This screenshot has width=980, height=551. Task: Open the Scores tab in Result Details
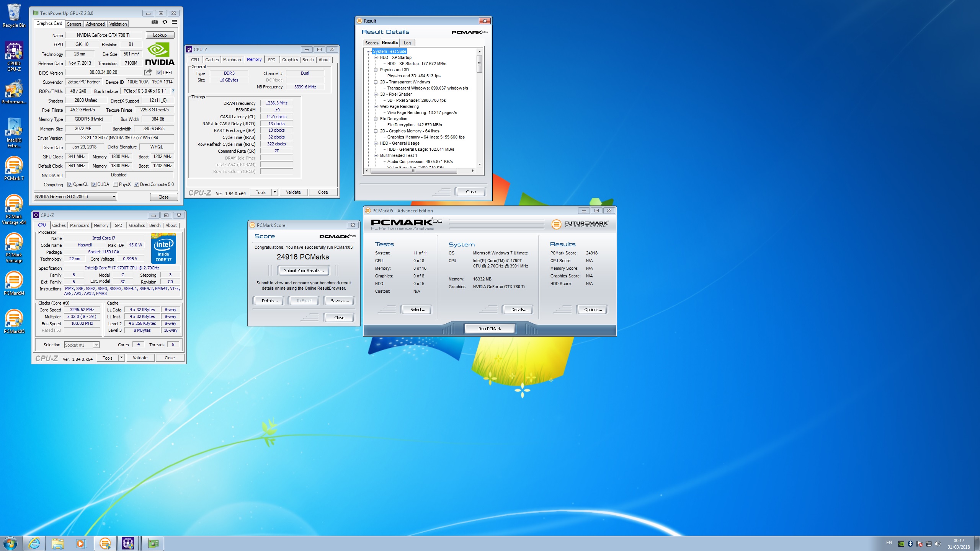pos(371,43)
